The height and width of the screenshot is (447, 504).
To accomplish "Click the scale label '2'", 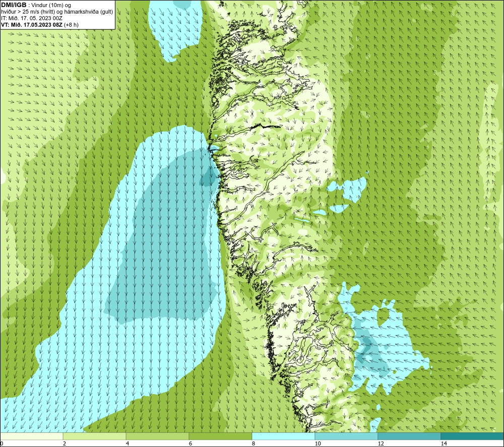I will (x=65, y=444).
